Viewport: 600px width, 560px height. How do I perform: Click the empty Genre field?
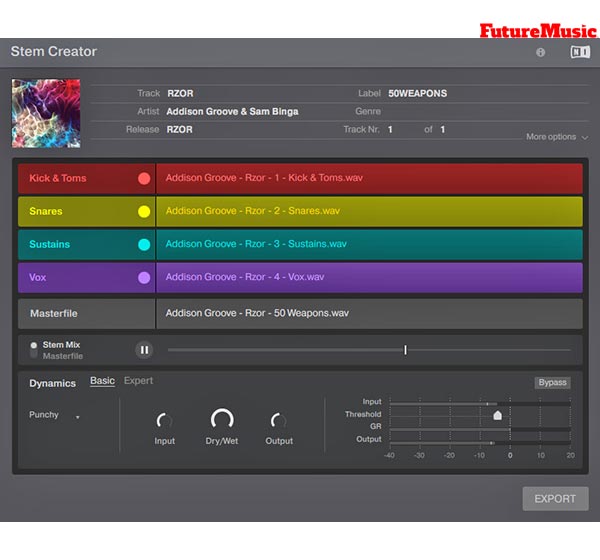pyautogui.click(x=486, y=111)
